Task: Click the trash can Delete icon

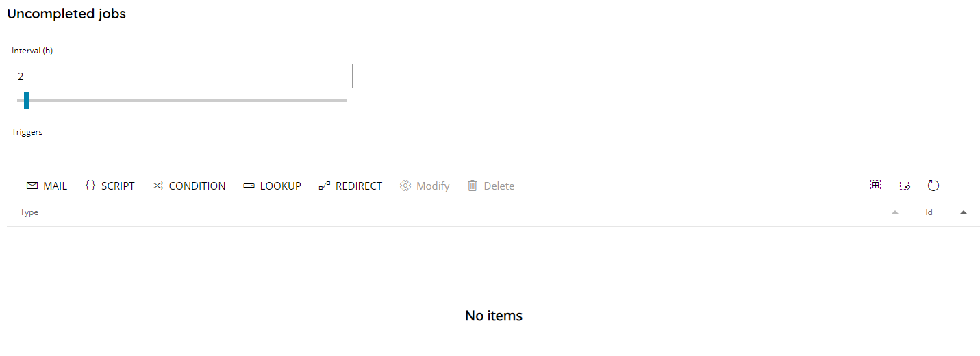Action: tap(473, 186)
